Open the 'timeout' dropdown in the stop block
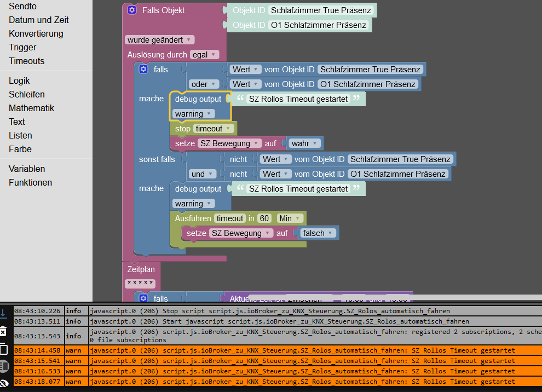Screen dimensions: 542x392 point(214,129)
